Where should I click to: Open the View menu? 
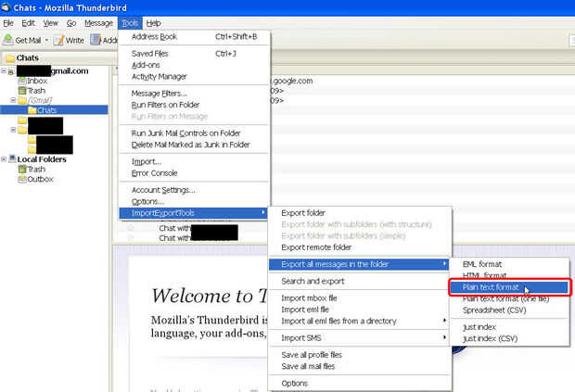51,23
